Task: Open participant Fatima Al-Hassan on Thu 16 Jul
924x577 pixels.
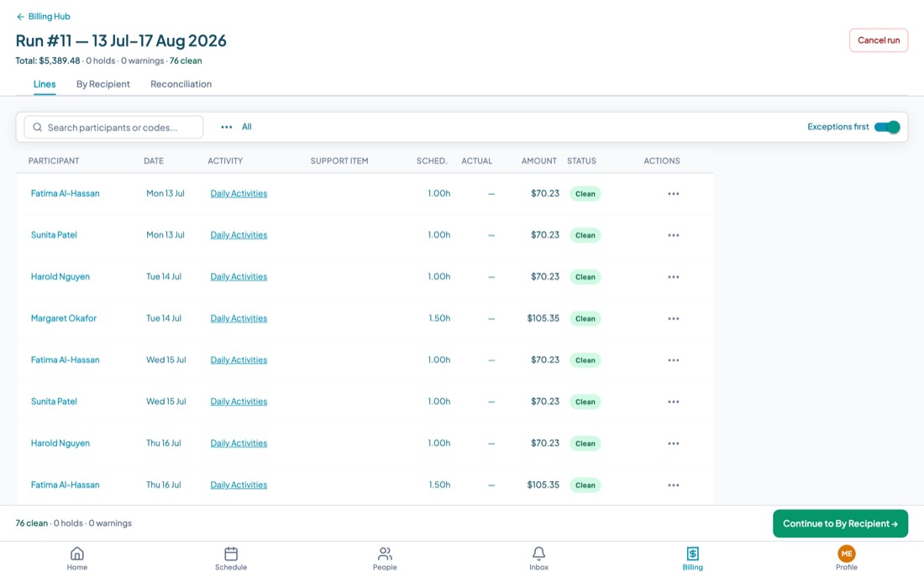Action: click(x=65, y=485)
